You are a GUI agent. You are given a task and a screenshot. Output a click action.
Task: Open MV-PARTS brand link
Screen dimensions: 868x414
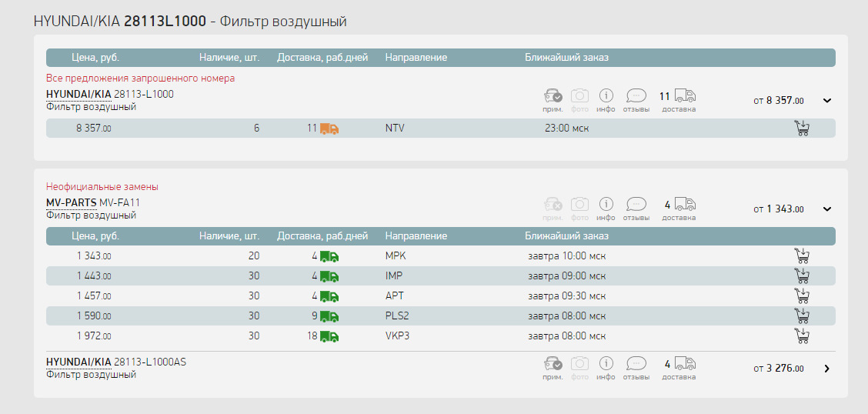(x=71, y=202)
